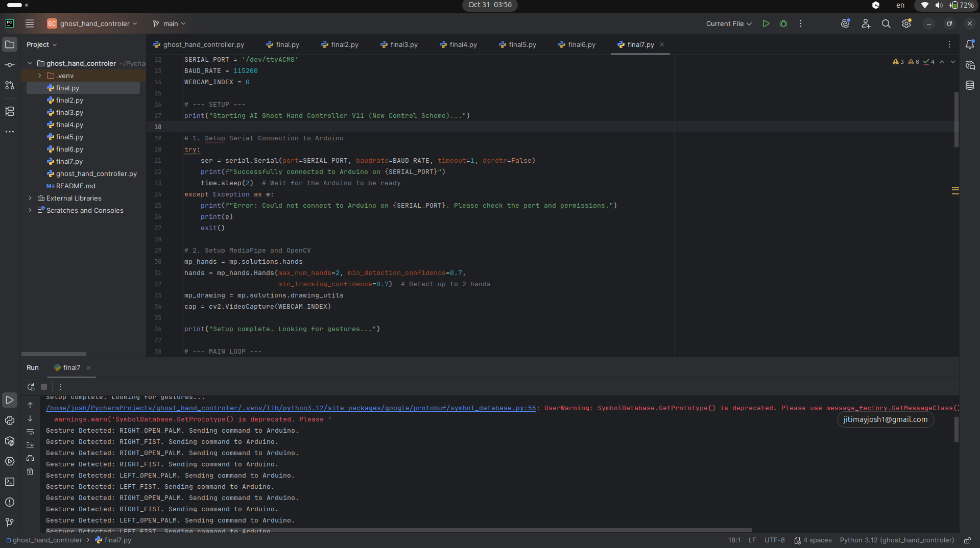
Task: Switch to the ghost_hand_controller.py editor tab
Action: point(203,45)
